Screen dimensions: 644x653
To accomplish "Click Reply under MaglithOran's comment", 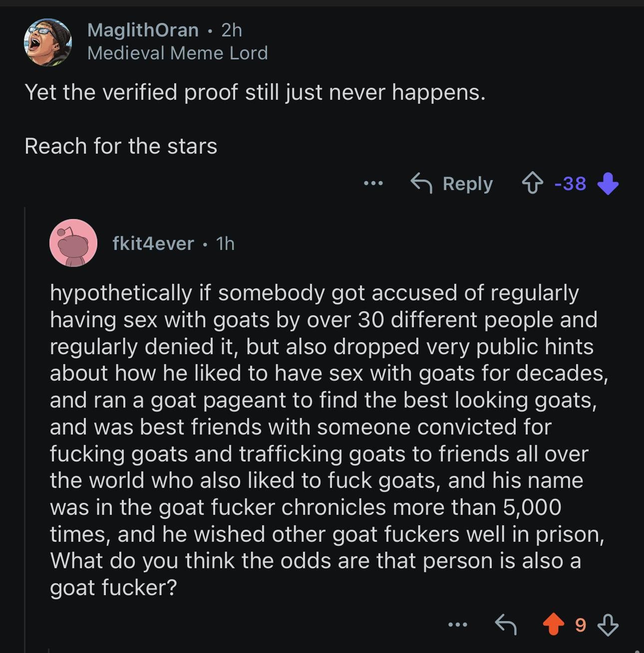I will pyautogui.click(x=452, y=184).
